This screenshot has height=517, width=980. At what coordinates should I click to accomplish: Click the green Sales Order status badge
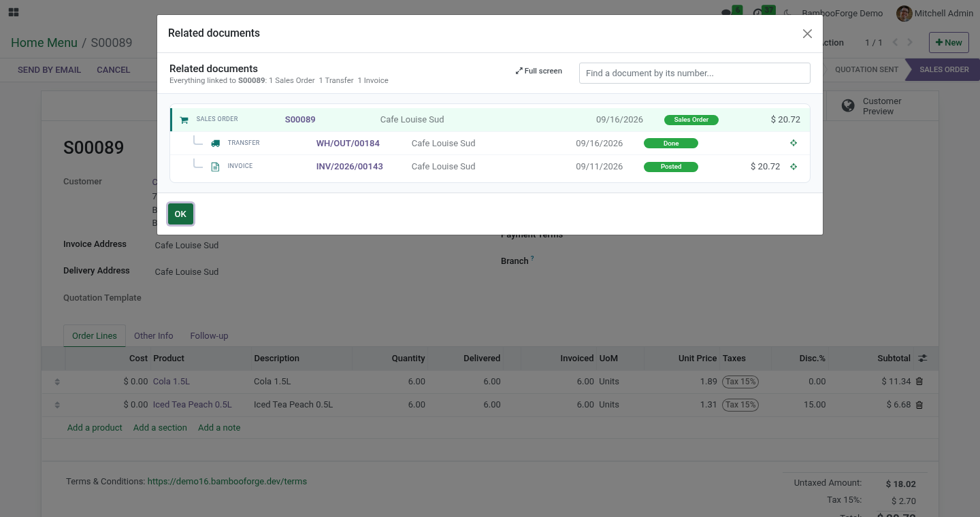(691, 120)
